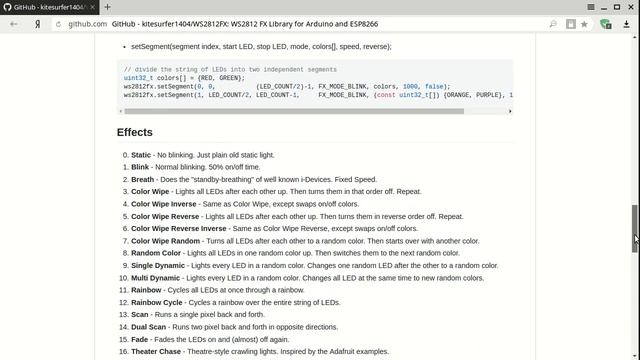640x360 pixels.
Task: Click code block scroll right arrow
Action: (510, 111)
